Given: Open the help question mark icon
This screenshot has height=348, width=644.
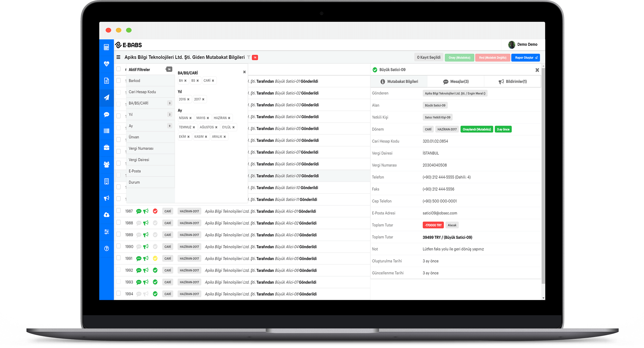Looking at the screenshot, I should pos(106,249).
